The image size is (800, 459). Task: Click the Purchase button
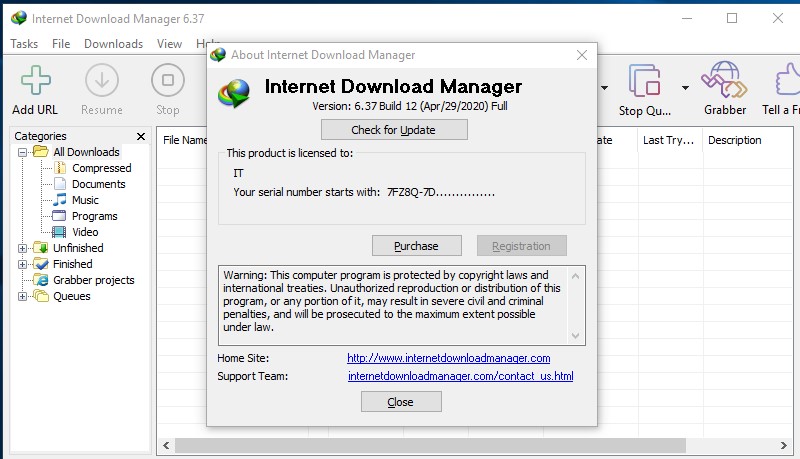(x=416, y=246)
